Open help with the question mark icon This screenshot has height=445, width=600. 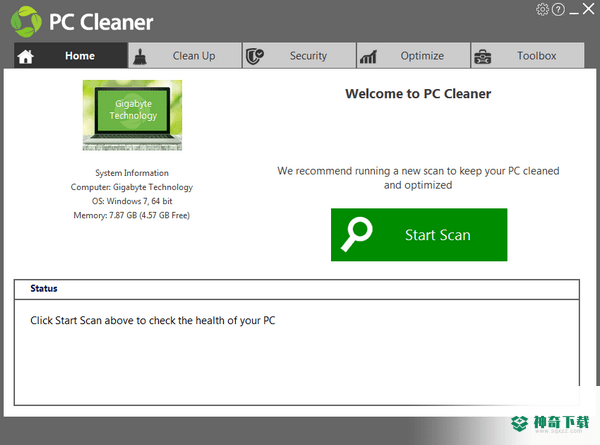558,9
